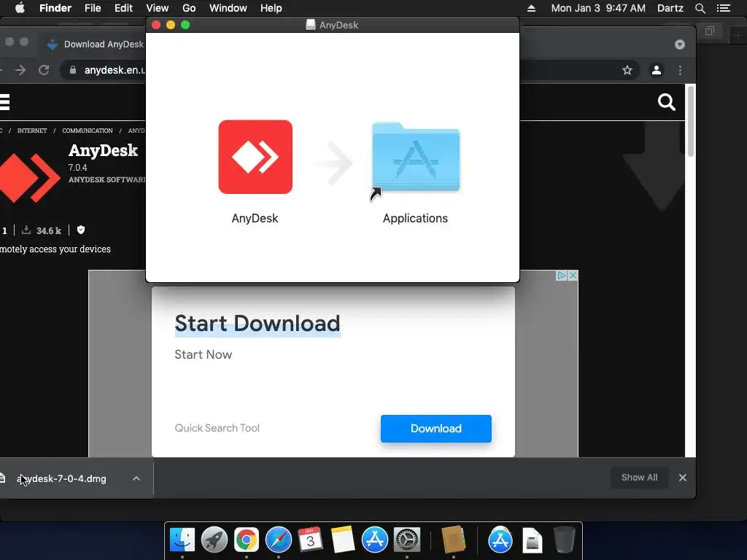
Task: Open Google Chrome from the Dock
Action: point(247,540)
